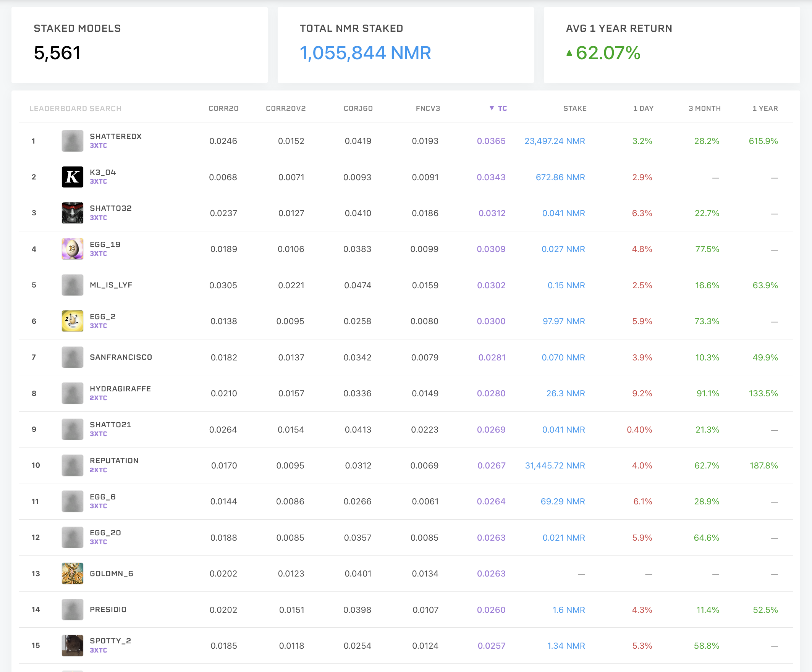Click the 2XTC badge under HYDRAGIRAFFE
The width and height of the screenshot is (812, 672).
tap(98, 398)
